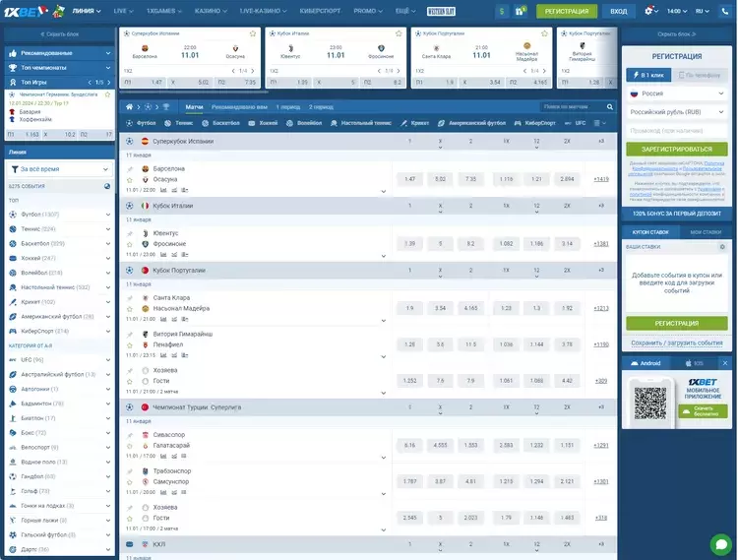Open the RU language dropdown

pos(702,11)
